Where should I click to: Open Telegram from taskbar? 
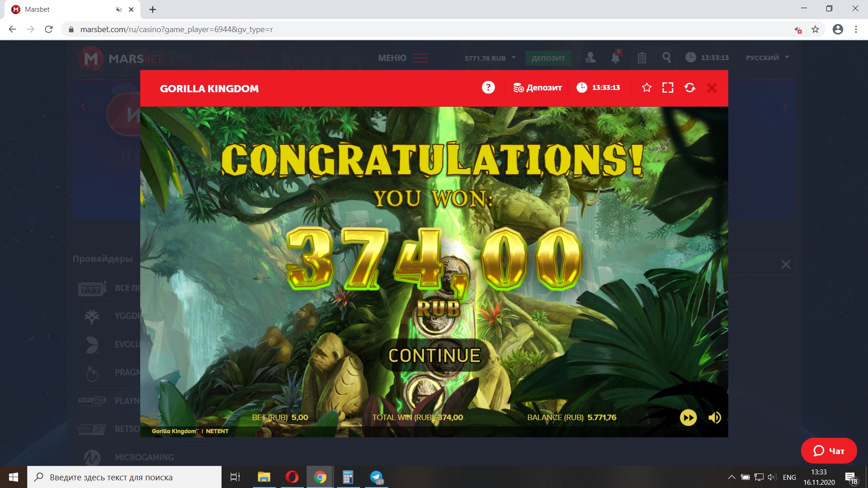376,477
